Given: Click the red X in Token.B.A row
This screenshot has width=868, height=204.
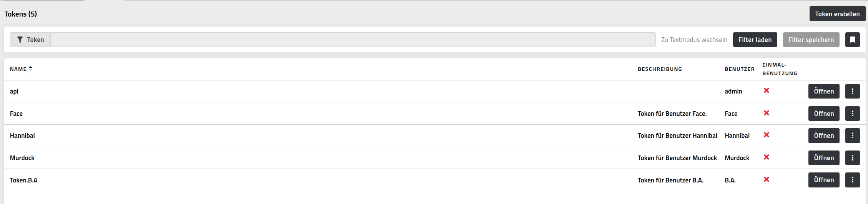Looking at the screenshot, I should pyautogui.click(x=766, y=179).
